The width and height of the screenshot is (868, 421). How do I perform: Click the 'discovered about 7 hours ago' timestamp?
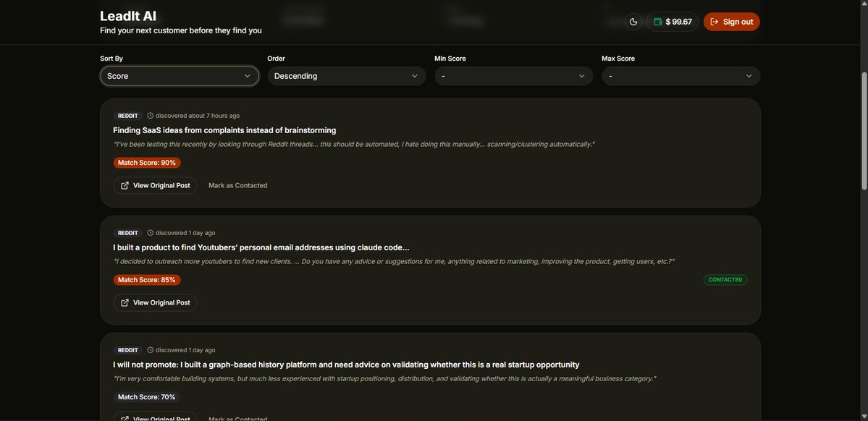coord(198,116)
